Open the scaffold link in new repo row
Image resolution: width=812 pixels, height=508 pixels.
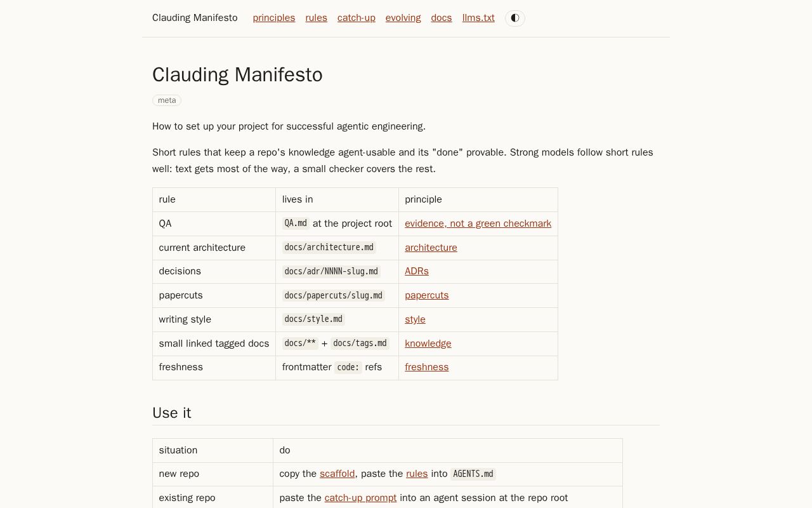[337, 474]
